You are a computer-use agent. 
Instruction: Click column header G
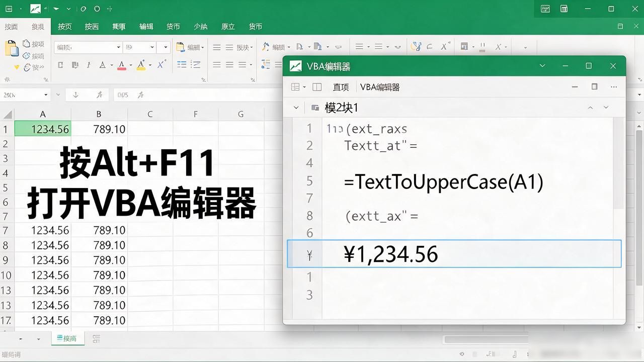(240, 114)
